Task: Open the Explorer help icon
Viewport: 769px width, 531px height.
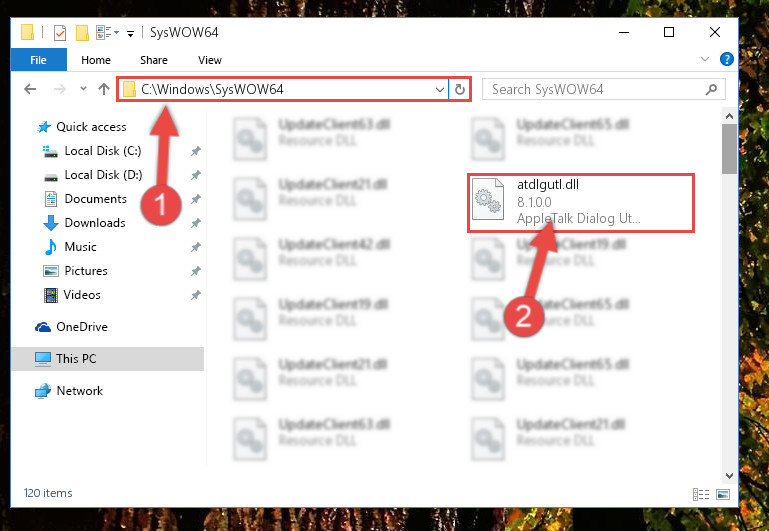Action: [x=726, y=59]
